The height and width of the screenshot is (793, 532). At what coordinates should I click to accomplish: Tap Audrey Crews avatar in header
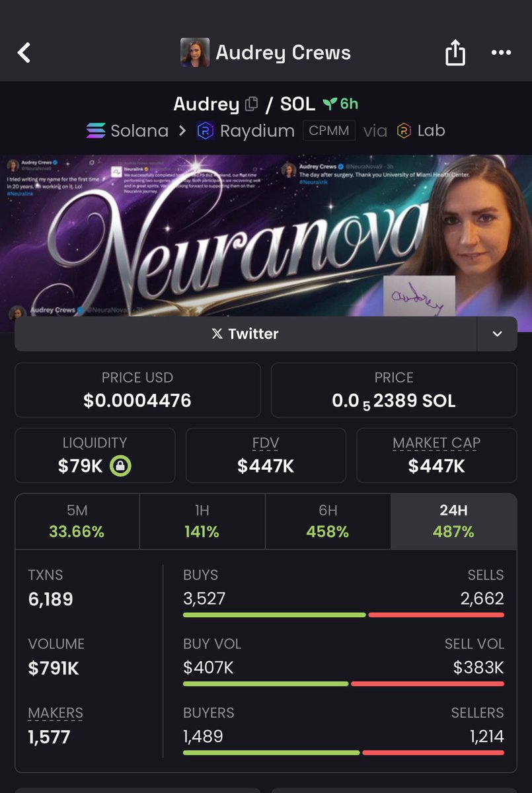[x=195, y=53]
